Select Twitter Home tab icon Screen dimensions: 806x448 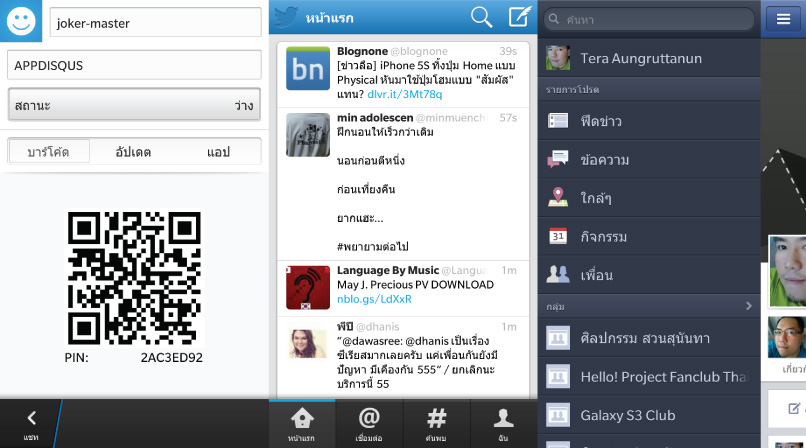(302, 424)
